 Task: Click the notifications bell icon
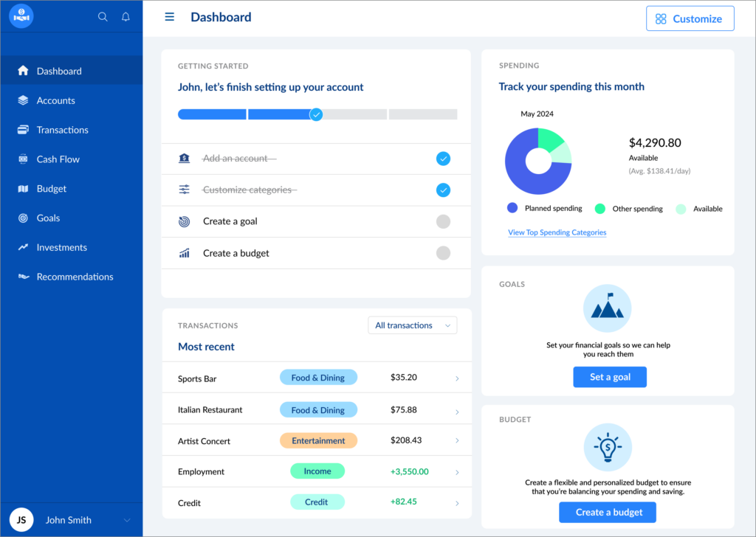point(125,15)
